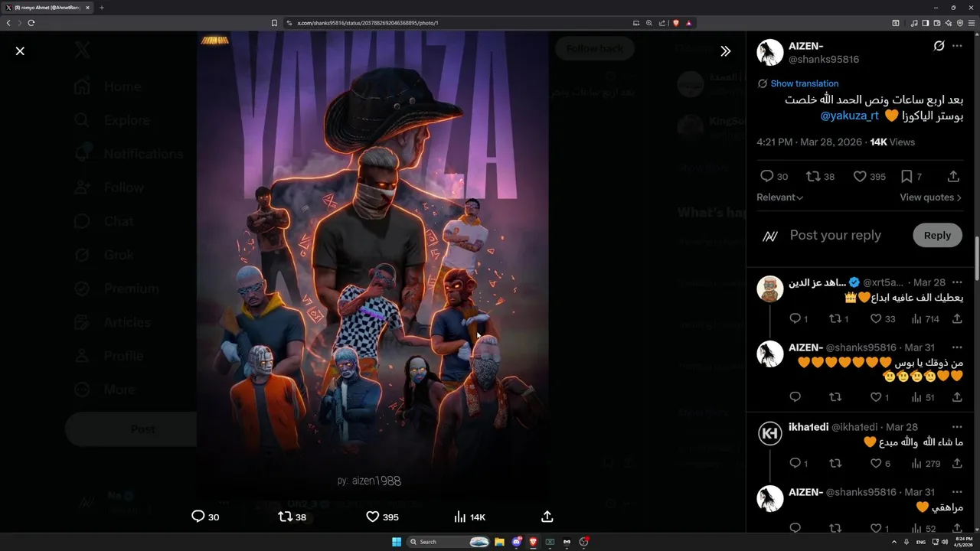
Task: Open the zoom magnifier in address bar
Action: (x=649, y=23)
